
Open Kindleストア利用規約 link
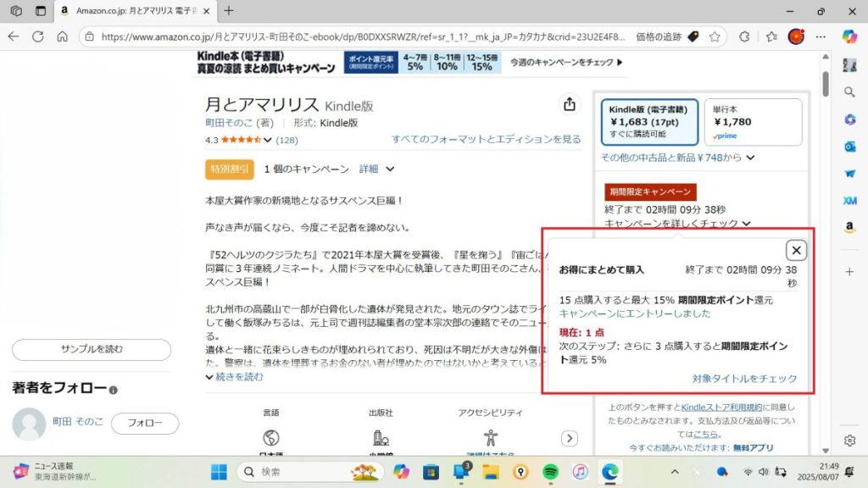coord(721,408)
